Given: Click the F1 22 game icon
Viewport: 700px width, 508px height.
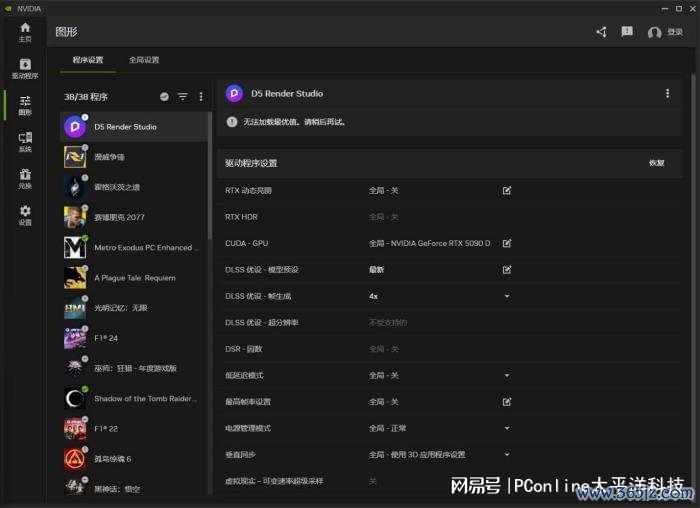Looking at the screenshot, I should point(75,429).
